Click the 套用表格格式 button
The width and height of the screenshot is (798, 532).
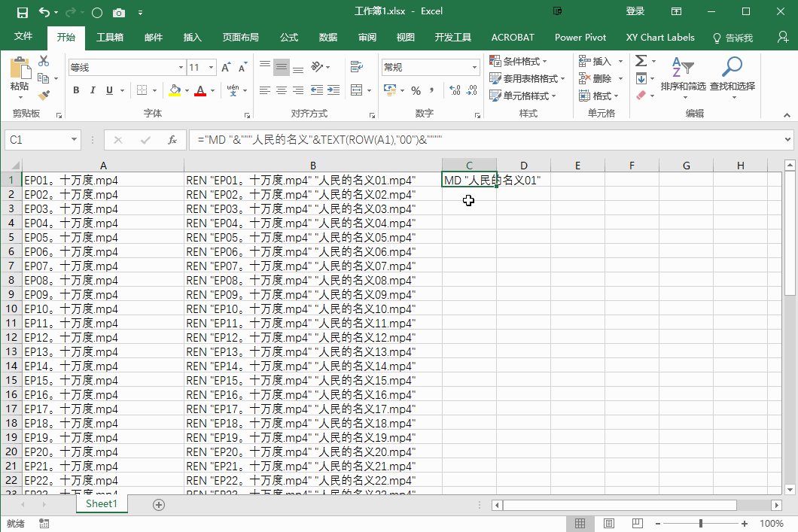(526, 78)
